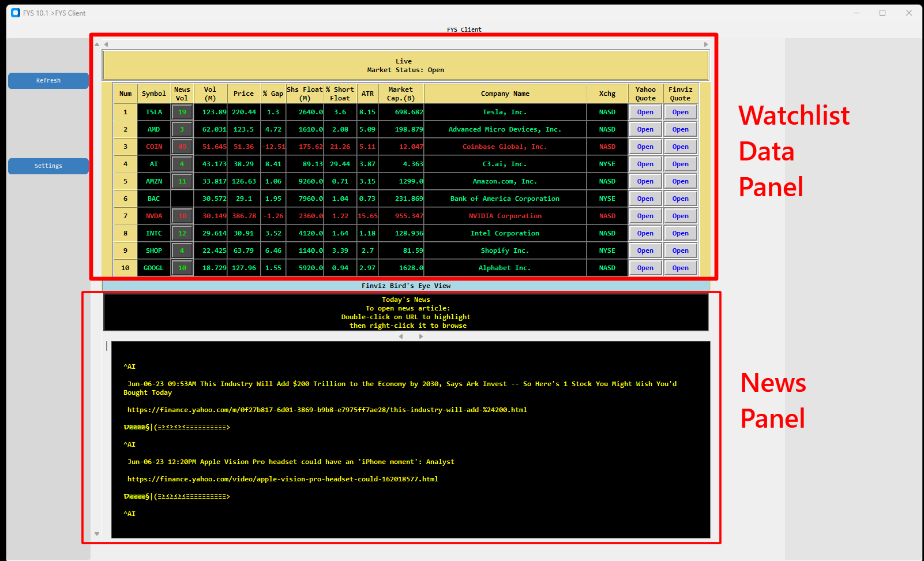Select the COIN symbol cell
This screenshot has width=924, height=561.
coord(154,147)
